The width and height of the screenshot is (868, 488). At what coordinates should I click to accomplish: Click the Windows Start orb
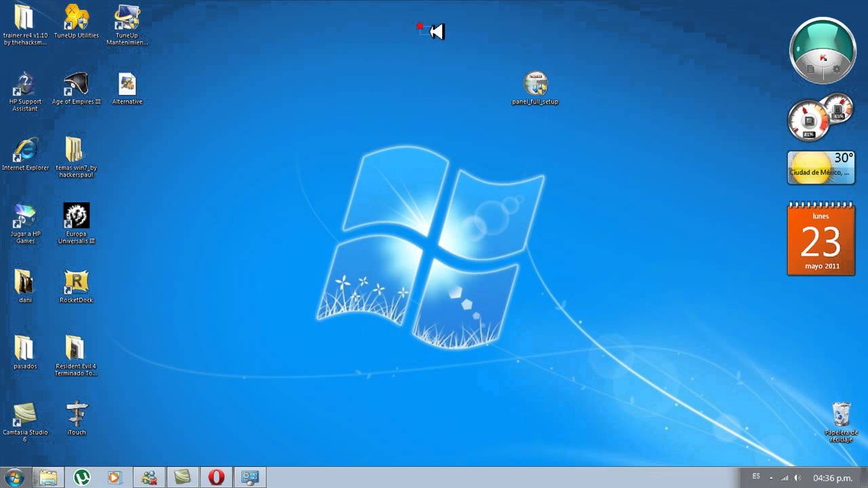click(x=14, y=477)
